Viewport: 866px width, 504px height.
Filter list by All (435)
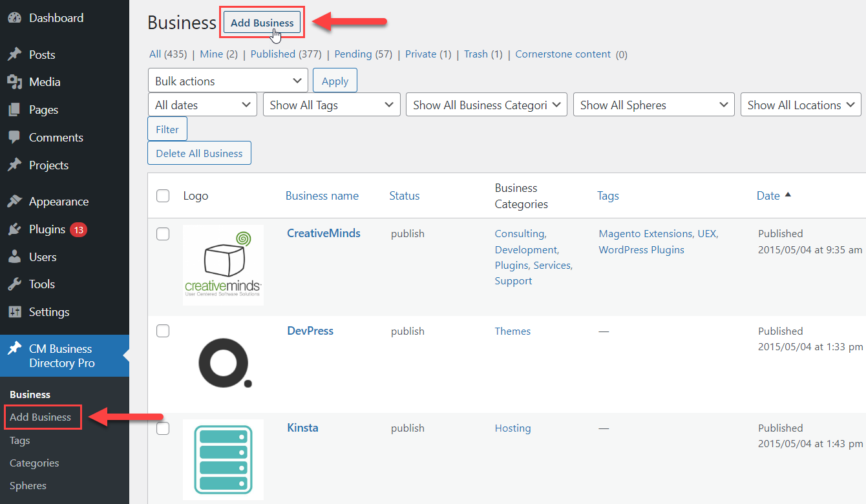point(168,54)
